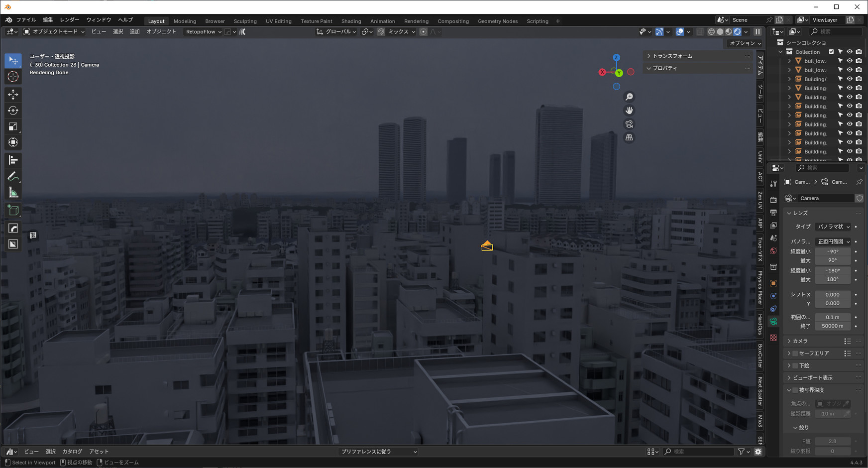Open the Object Constraints properties tab

773,309
